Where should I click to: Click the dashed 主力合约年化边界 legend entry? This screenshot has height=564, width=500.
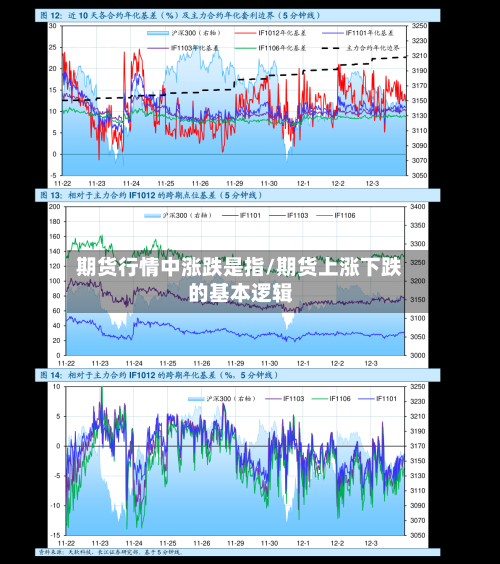point(360,48)
